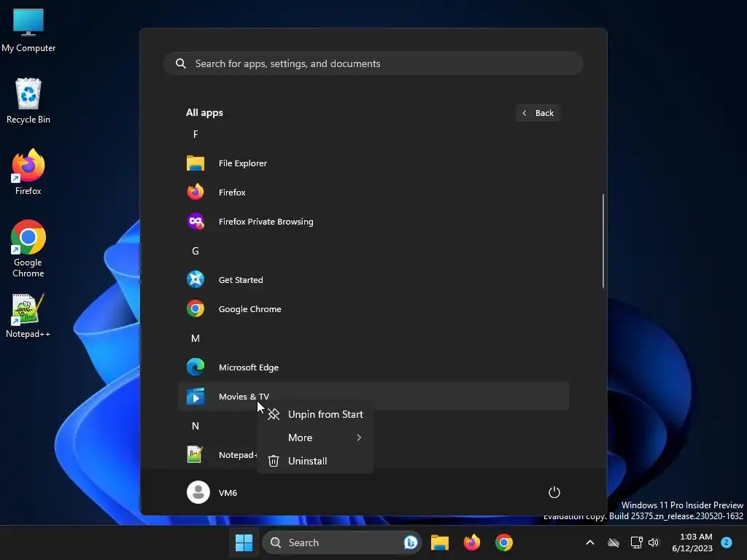Select the Notepad++ desktop shortcut
747x560 pixels.
[x=28, y=315]
